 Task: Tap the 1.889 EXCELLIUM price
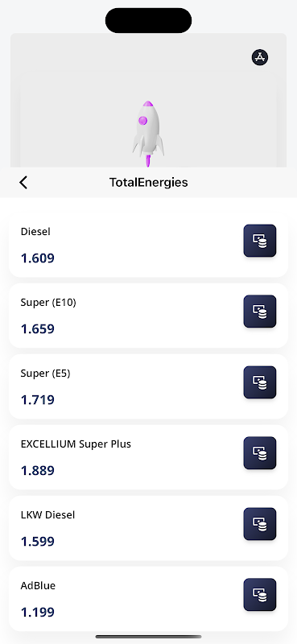click(x=37, y=471)
